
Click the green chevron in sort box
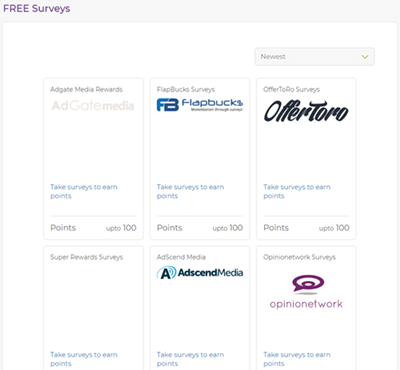(x=365, y=57)
